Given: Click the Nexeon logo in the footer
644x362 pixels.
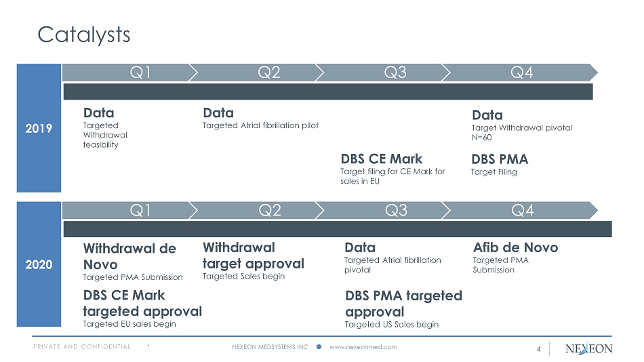Looking at the screenshot, I should click(588, 348).
